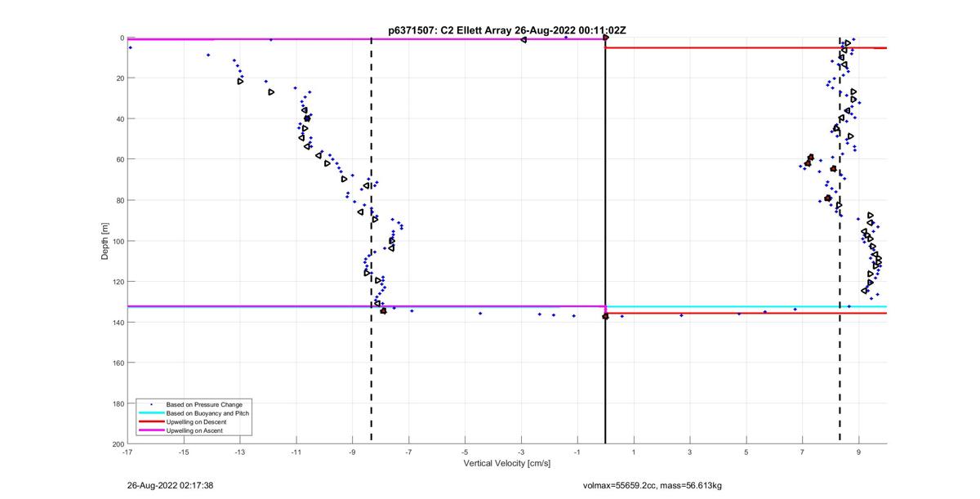Image resolution: width=980 pixels, height=499 pixels.
Task: Click the 'volmax=55659.2cc, mass=56.613kg' footer text
Action: point(652,485)
